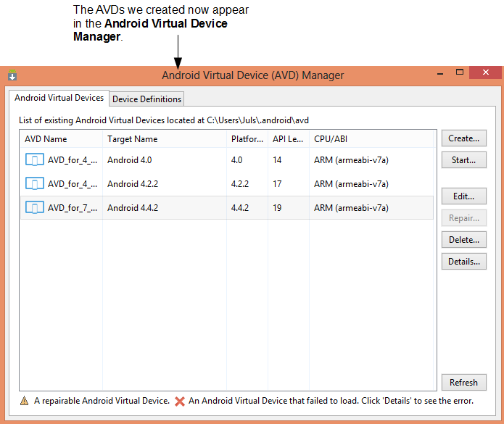
Task: Click the greyed-out Repair... button
Action: [x=464, y=218]
